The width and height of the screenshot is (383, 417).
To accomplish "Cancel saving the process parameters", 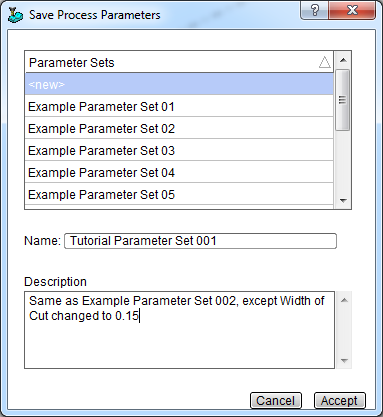I will (276, 401).
